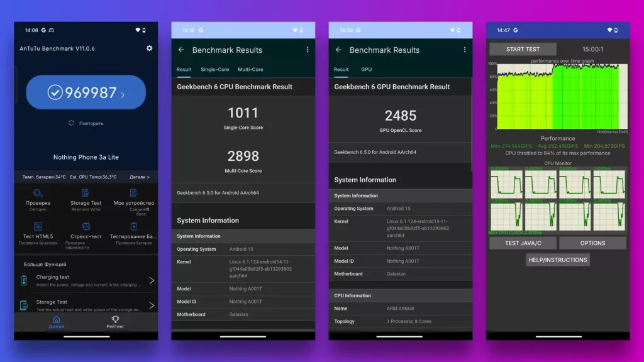The height and width of the screenshot is (362, 644).
Task: Switch to Домой bottom tab
Action: coord(56,322)
